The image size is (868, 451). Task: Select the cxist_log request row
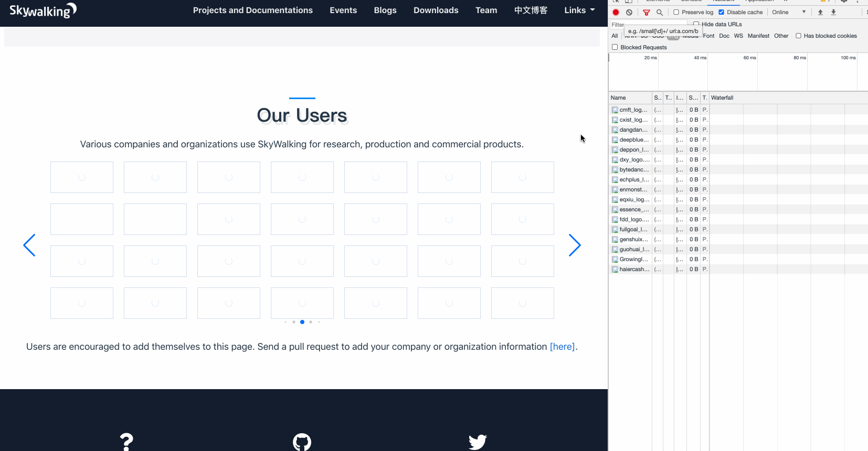point(738,120)
